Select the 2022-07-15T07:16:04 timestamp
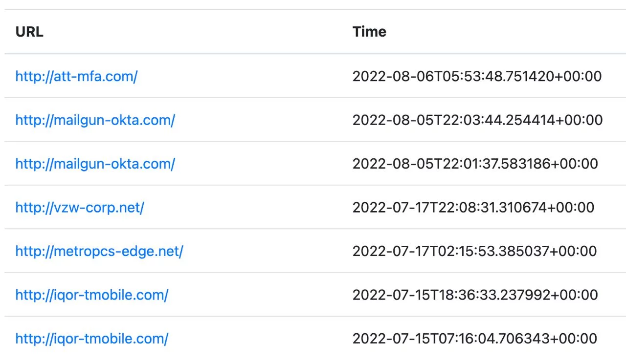Image resolution: width=626 pixels, height=364 pixels. click(x=475, y=338)
